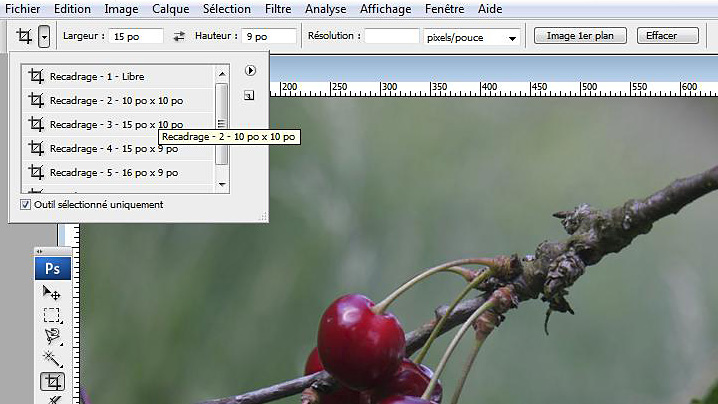This screenshot has width=718, height=404.
Task: Choose preset Recadrage - 1 - Libre
Action: coord(118,76)
